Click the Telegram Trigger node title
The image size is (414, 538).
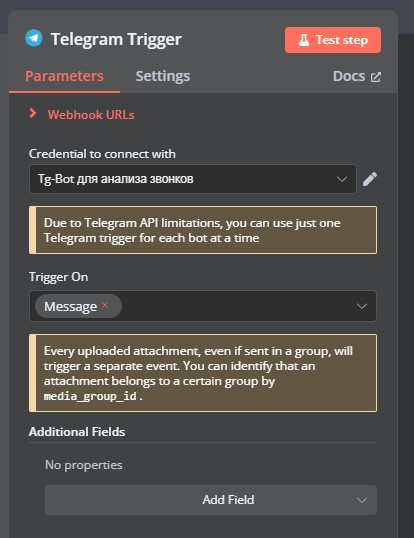(116, 39)
